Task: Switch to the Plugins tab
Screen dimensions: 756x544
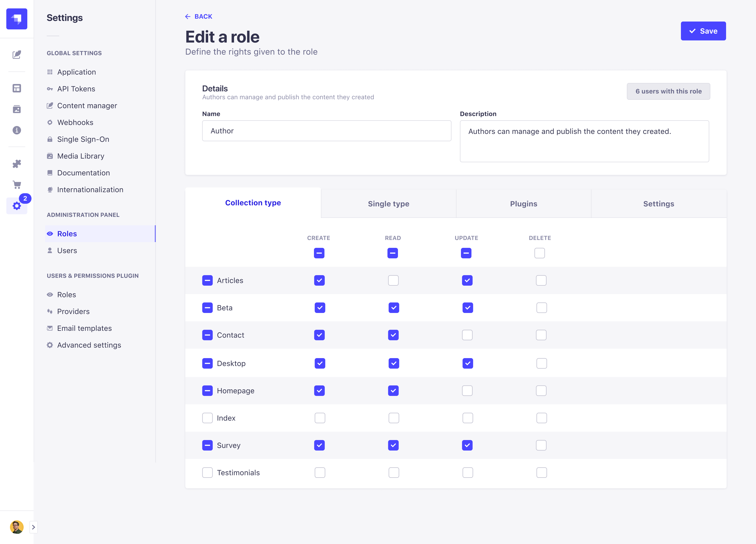Action: click(523, 204)
